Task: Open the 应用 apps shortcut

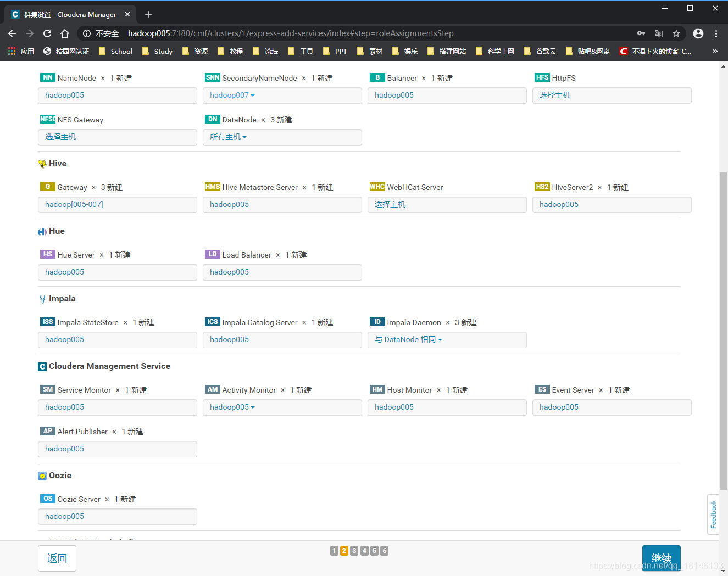Action: click(x=21, y=51)
